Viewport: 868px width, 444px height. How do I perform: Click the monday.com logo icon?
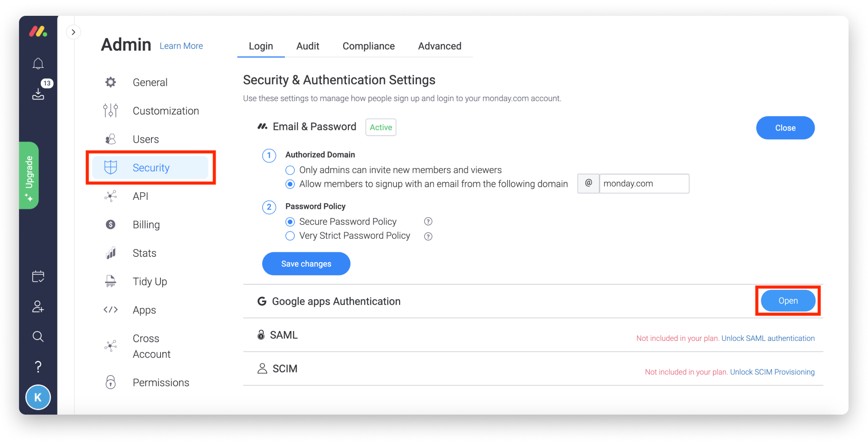tap(38, 31)
